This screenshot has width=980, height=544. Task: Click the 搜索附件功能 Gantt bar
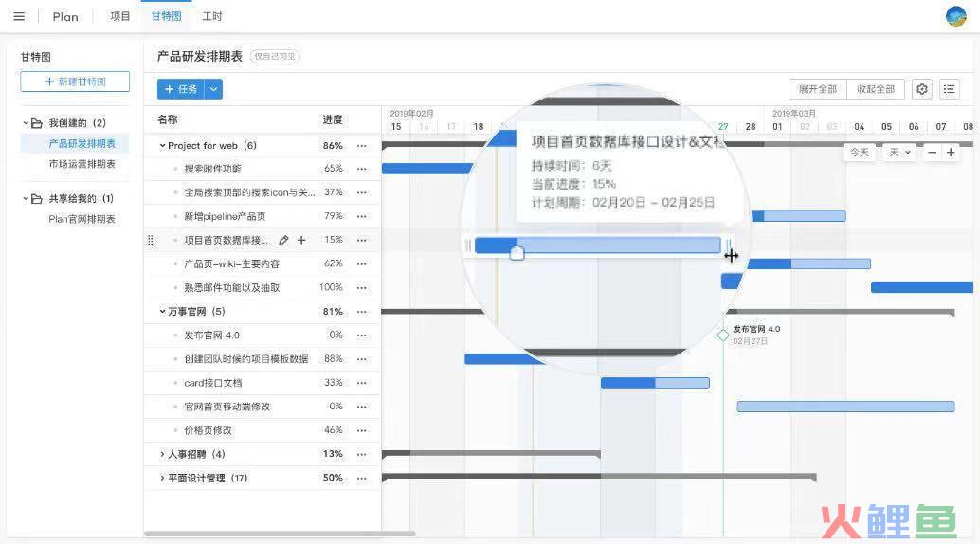pos(426,169)
